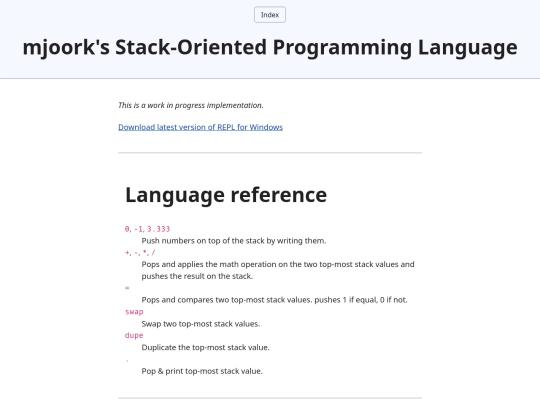Click "Pops and applies the math operation" description
The height and width of the screenshot is (405, 540).
point(278,270)
